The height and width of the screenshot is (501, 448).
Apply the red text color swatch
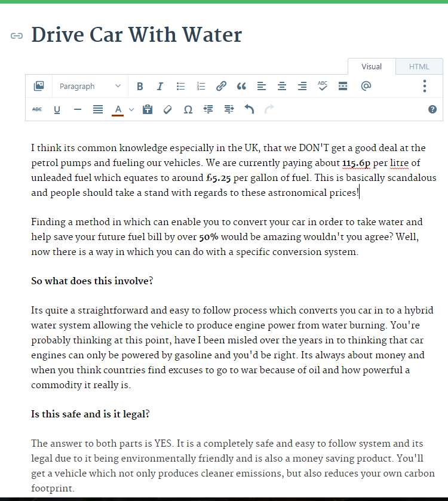(x=118, y=109)
